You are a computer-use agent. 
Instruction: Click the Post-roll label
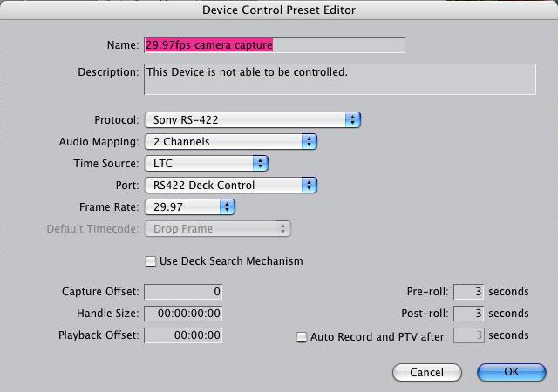425,314
